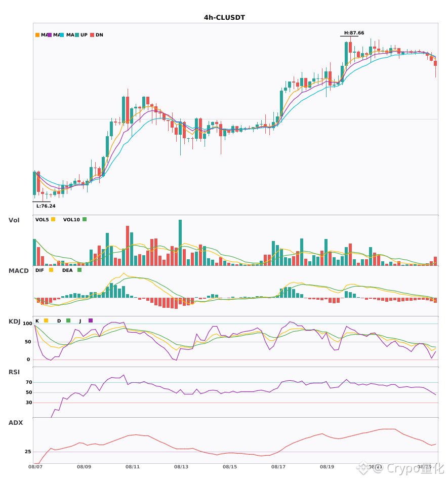Click the DIF legend text
This screenshot has width=448, height=481.
coord(39,270)
